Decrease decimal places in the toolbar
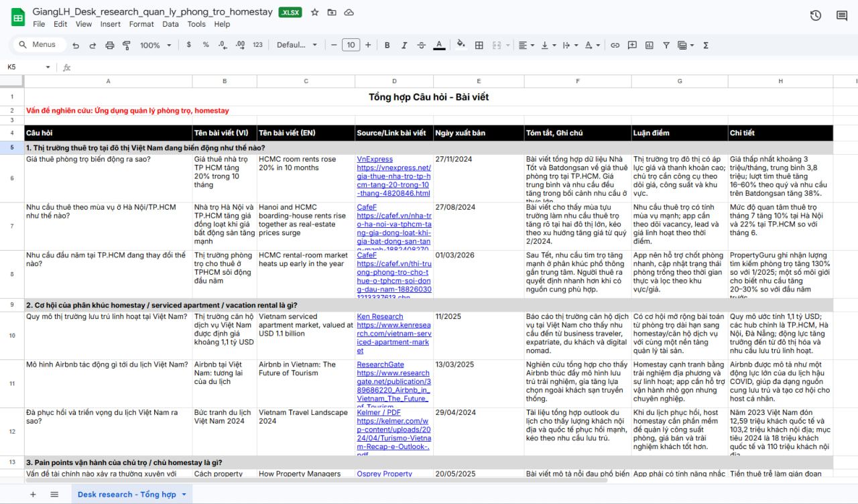This screenshot has height=504, width=858. (223, 45)
